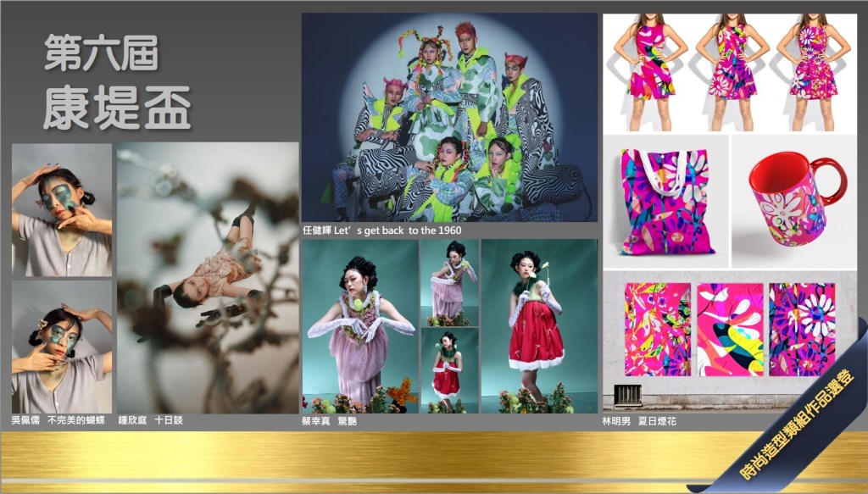Screen dimensions: 868x494
Task: Click the large pink tulle dress photo
Action: click(x=360, y=326)
